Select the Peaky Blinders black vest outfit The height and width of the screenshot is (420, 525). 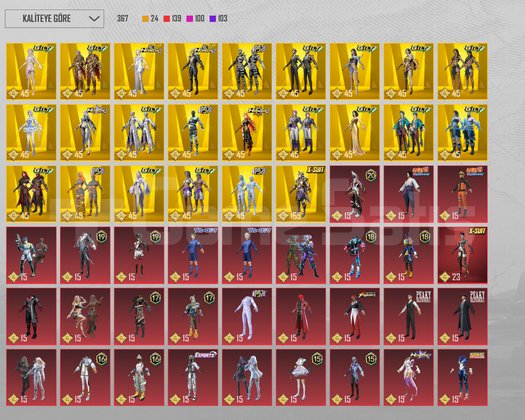pos(408,317)
